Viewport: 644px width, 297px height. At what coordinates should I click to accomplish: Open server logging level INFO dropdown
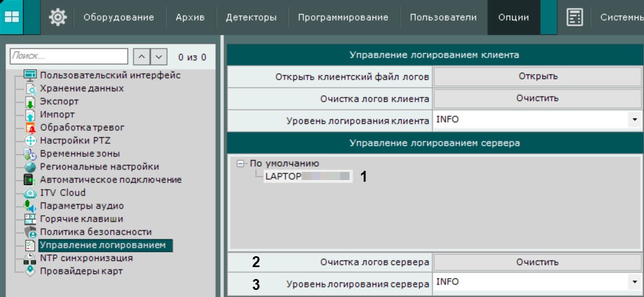point(538,282)
